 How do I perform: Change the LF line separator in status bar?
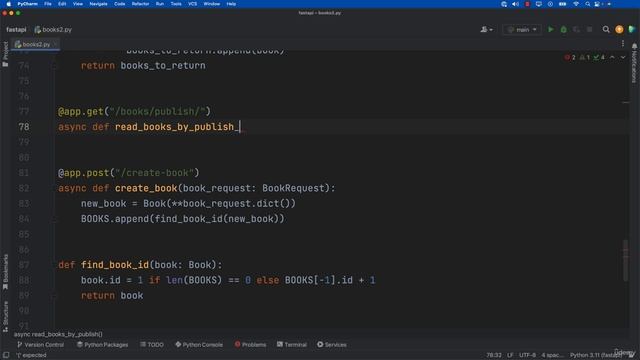pyautogui.click(x=510, y=355)
